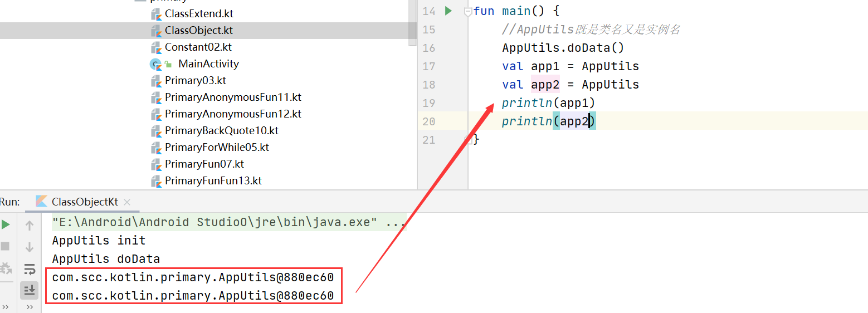Click 'val app1 = AppUtils' code line

tap(570, 66)
